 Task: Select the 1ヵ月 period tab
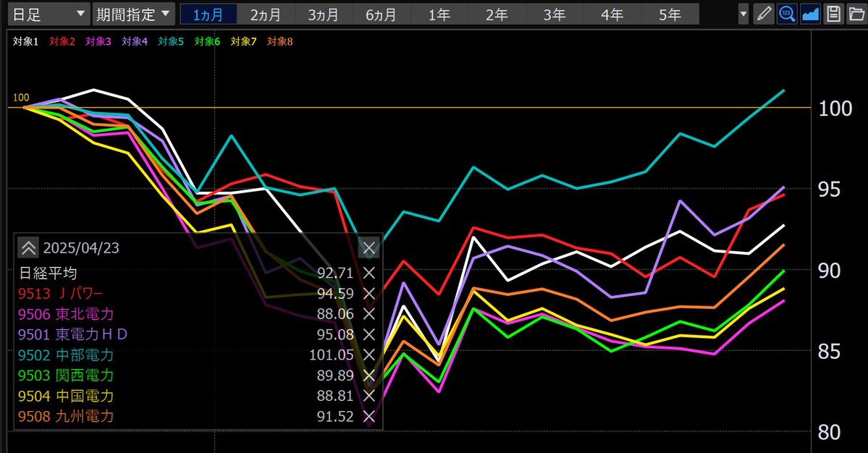[208, 14]
